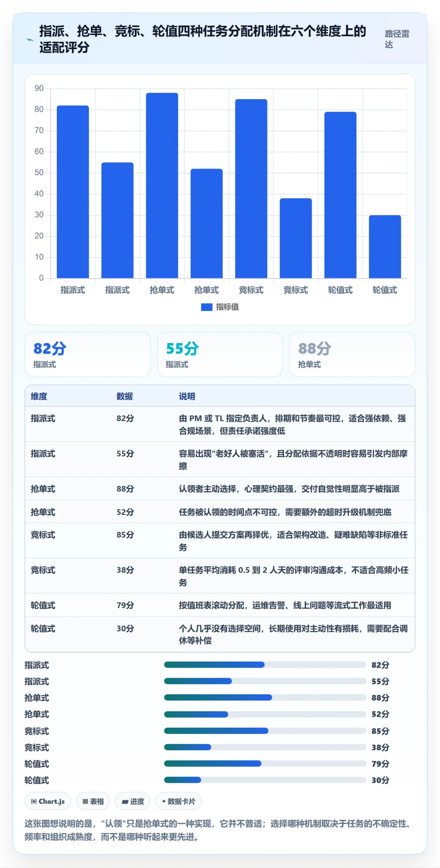
Task: Open the 55分 指派式 stat card
Action: [220, 354]
